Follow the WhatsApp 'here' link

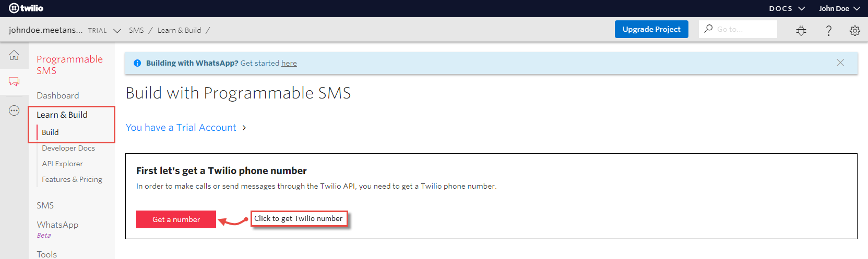[289, 63]
